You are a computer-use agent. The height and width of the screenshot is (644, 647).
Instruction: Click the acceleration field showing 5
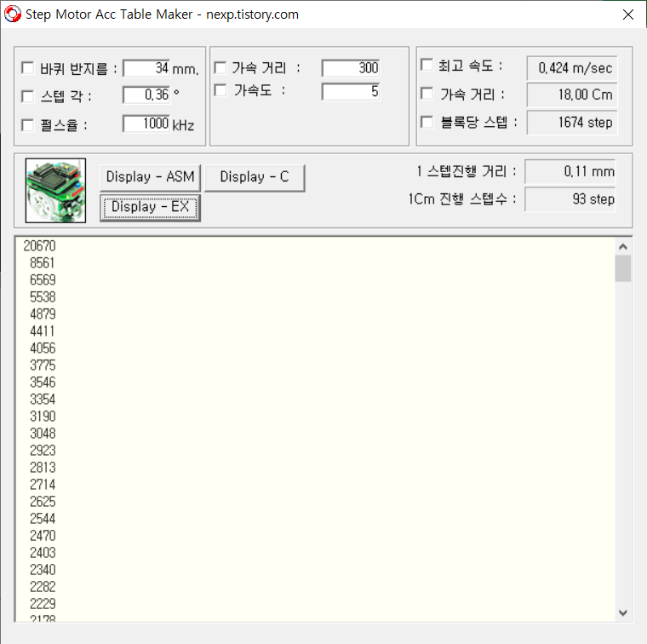click(351, 91)
